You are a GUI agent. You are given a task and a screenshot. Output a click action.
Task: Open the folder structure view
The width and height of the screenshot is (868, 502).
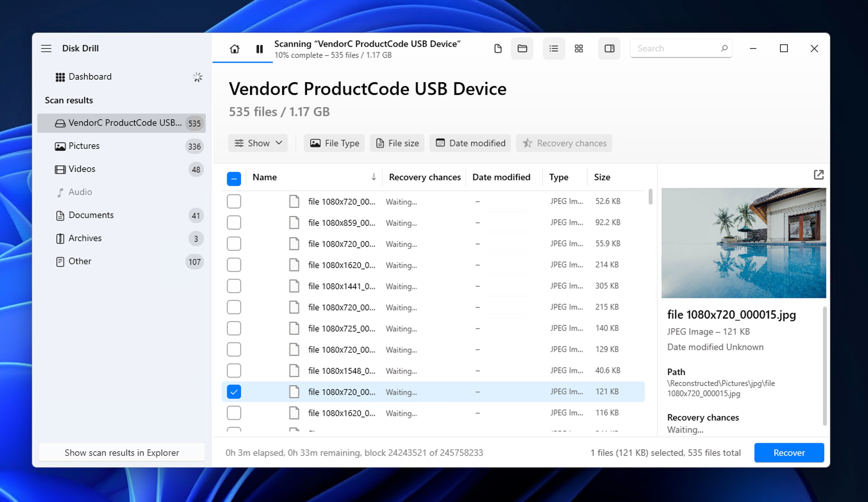pos(522,49)
